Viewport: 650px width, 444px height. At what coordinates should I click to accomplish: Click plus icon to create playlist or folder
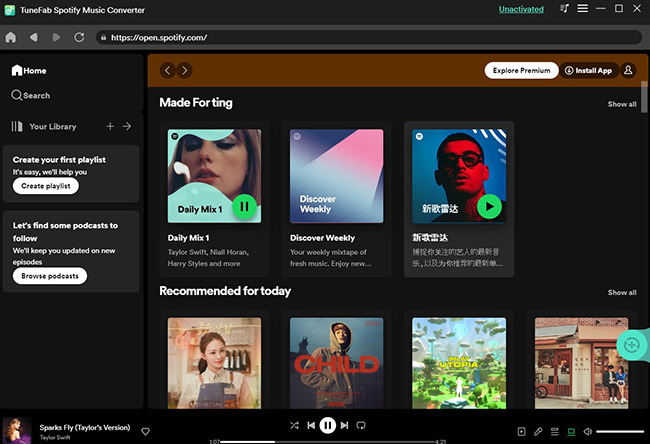110,126
